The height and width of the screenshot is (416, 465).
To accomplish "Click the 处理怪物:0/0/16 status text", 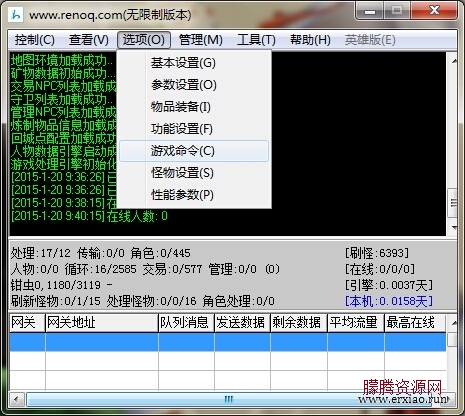I will point(152,301).
